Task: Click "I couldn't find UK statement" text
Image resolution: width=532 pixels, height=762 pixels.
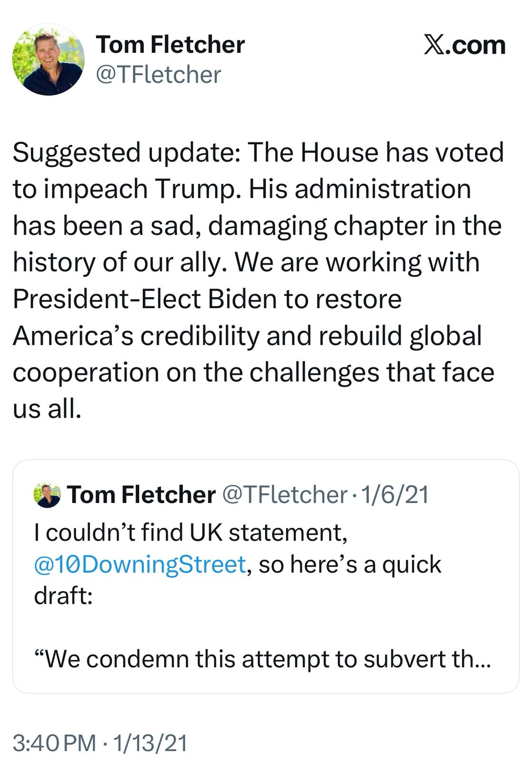Action: 190,532
